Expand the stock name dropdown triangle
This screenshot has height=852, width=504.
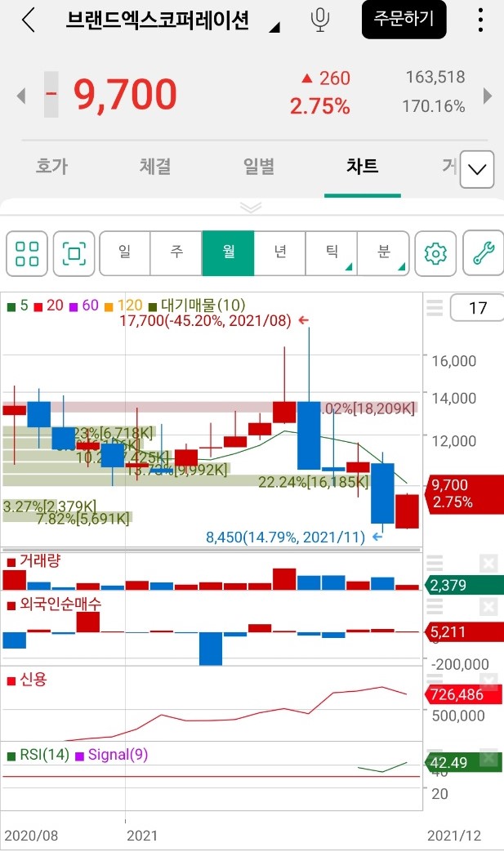[x=274, y=27]
